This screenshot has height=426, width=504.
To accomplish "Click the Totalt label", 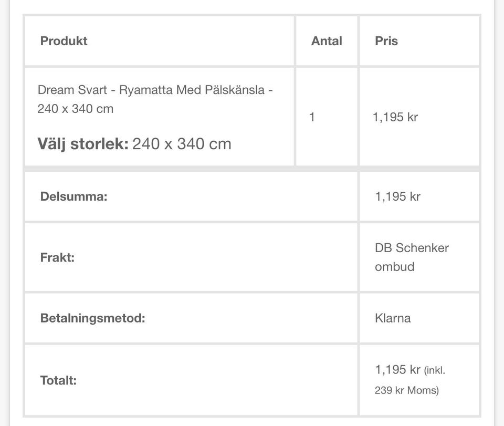I will point(58,380).
